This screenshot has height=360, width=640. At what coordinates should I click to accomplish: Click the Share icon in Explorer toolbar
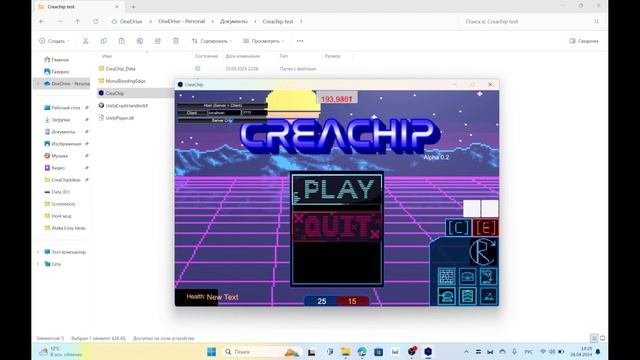[x=158, y=41]
